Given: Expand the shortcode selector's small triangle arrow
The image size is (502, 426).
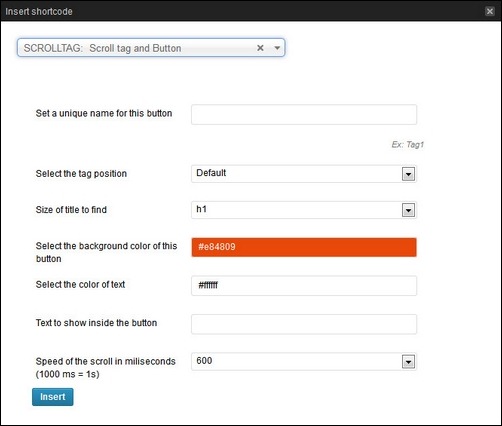Looking at the screenshot, I should click(277, 48).
